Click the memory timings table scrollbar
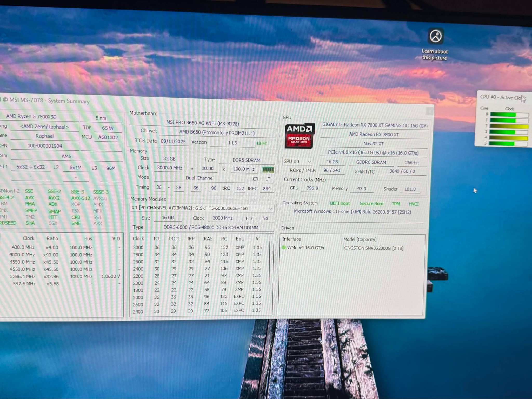Viewport: 532px width, 399px height. click(270, 263)
